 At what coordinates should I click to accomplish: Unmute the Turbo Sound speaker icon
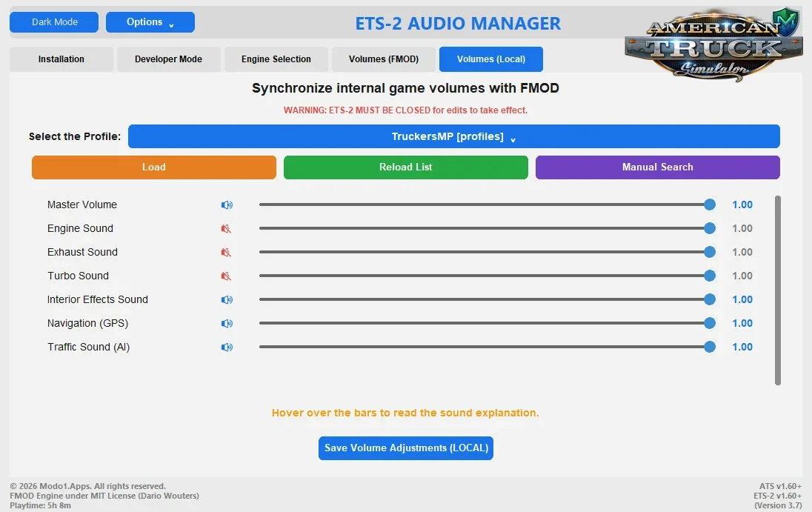[226, 276]
